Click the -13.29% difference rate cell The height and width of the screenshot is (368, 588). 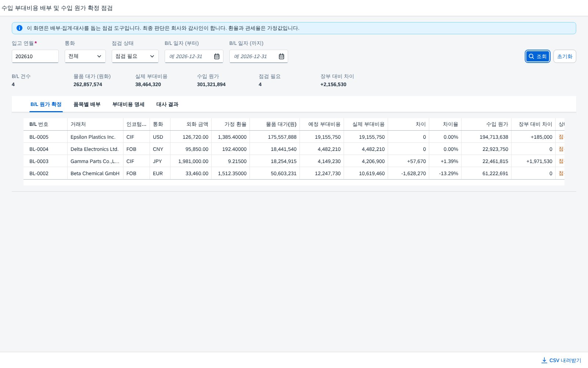click(445, 173)
